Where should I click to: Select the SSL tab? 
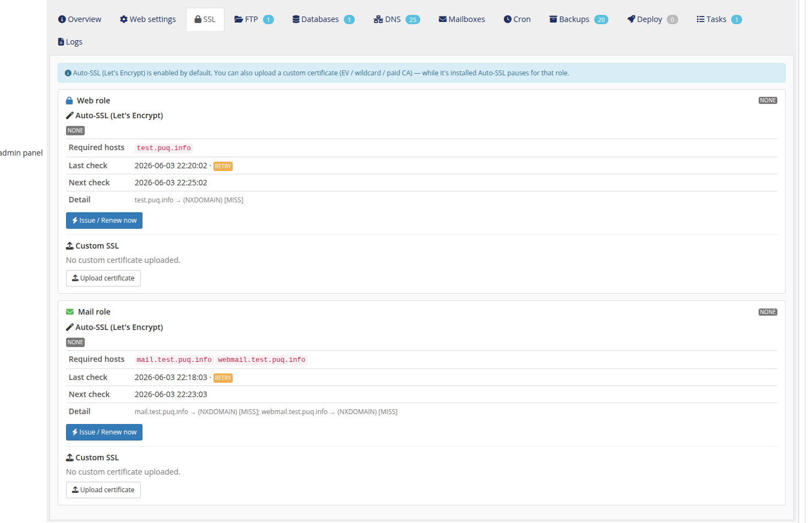click(205, 19)
